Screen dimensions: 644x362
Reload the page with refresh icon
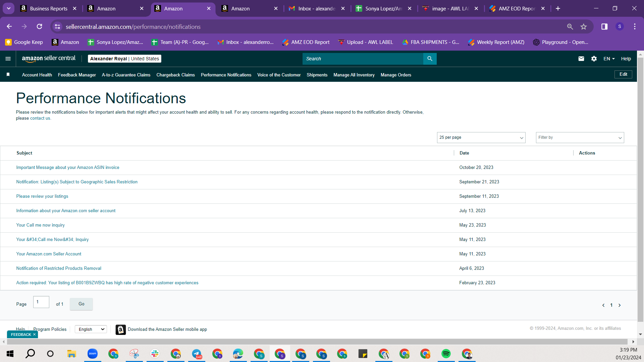tap(40, 26)
